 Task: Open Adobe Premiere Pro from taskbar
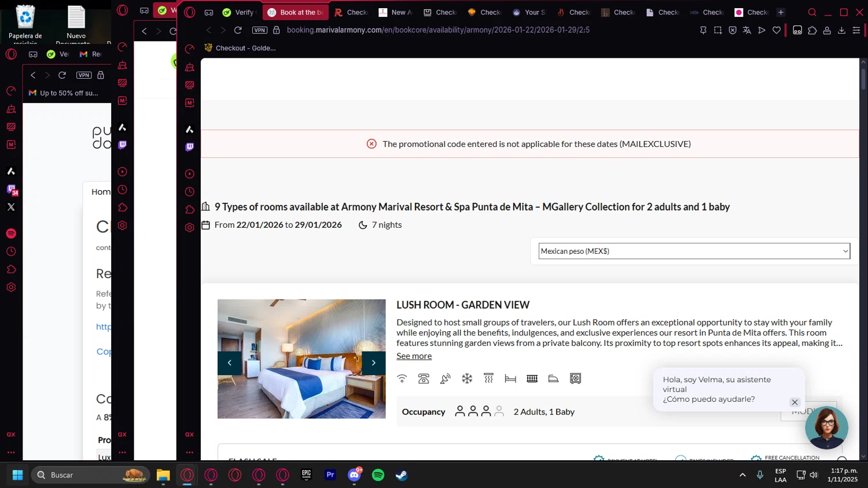click(330, 475)
